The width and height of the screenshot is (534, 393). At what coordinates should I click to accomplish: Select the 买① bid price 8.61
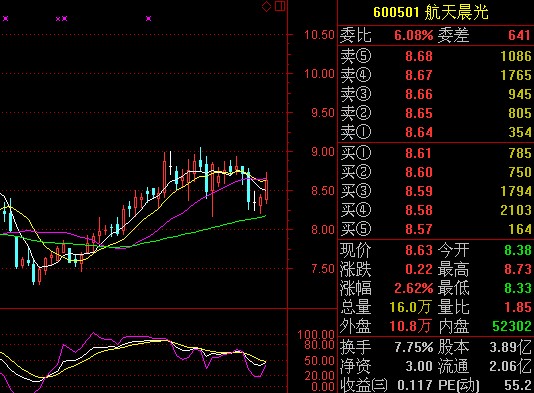[x=419, y=153]
